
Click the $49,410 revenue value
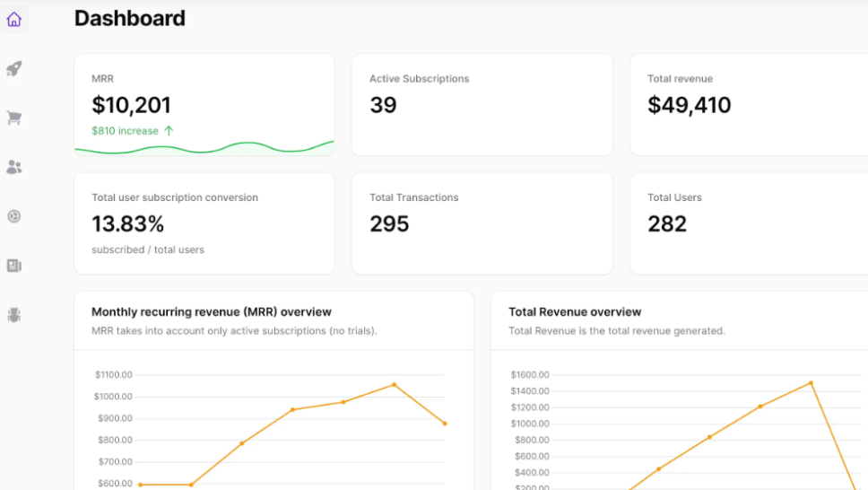point(690,105)
